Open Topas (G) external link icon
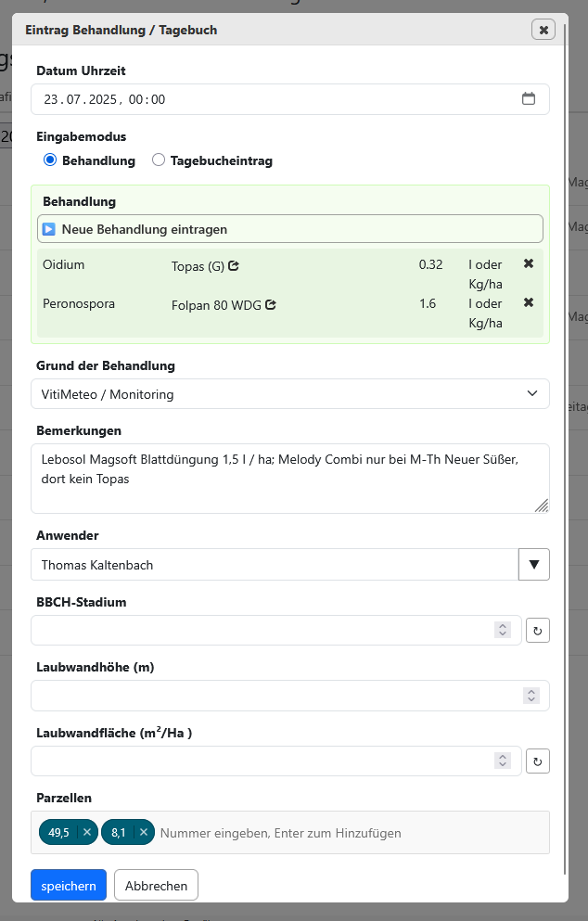Image resolution: width=588 pixels, height=921 pixels. click(234, 266)
